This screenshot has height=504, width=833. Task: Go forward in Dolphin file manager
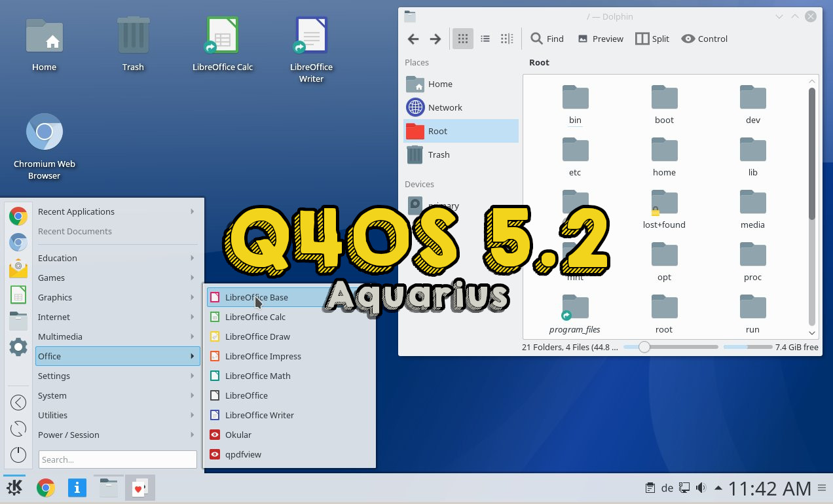point(435,39)
